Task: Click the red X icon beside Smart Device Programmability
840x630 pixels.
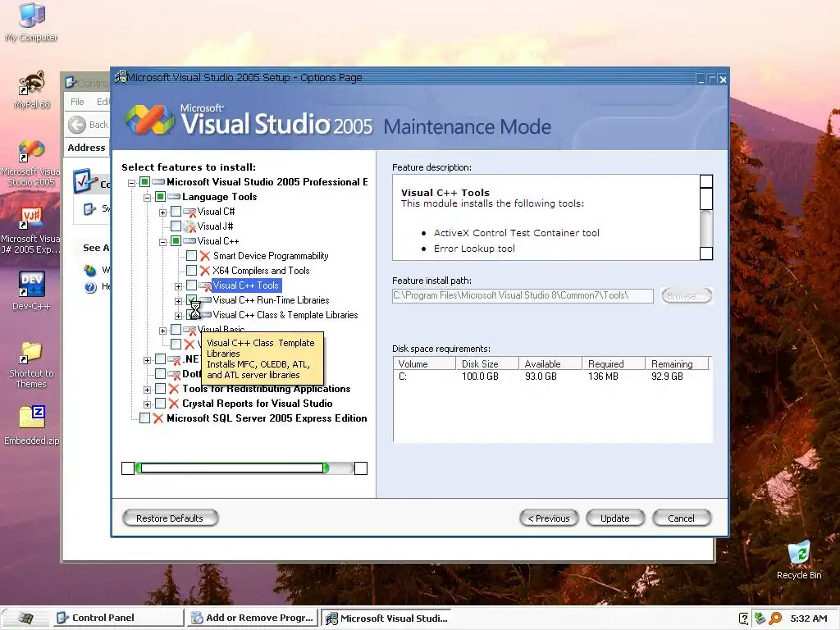Action: (204, 256)
